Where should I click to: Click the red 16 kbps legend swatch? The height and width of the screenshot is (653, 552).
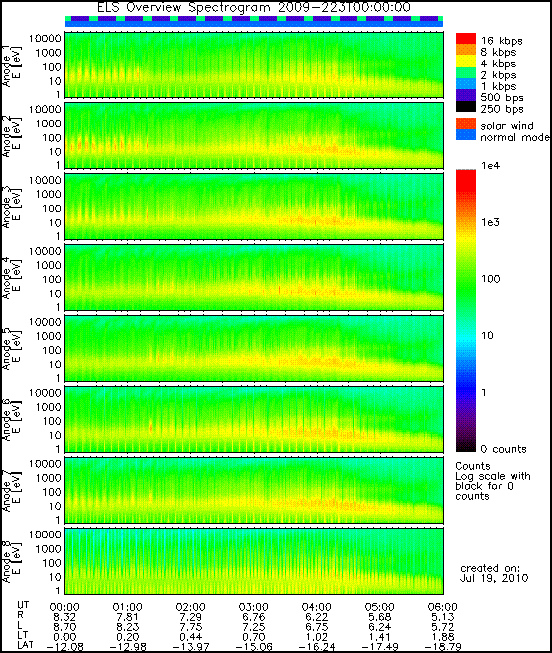[466, 39]
